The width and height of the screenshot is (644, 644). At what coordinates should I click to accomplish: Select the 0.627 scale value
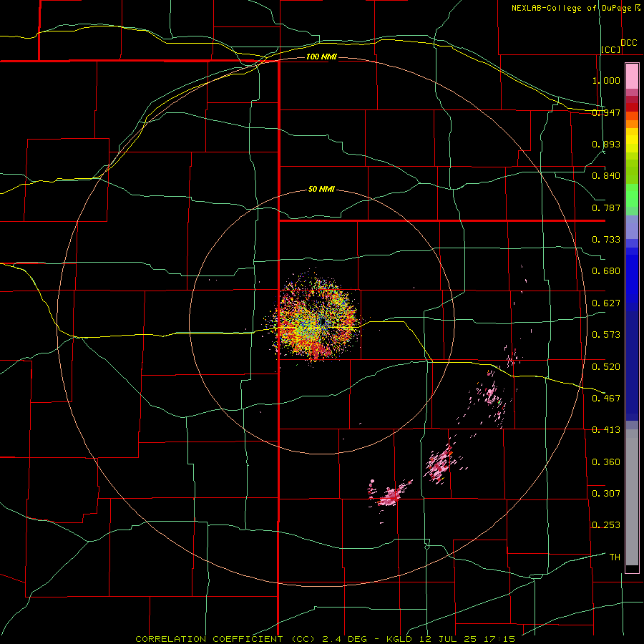(x=606, y=303)
